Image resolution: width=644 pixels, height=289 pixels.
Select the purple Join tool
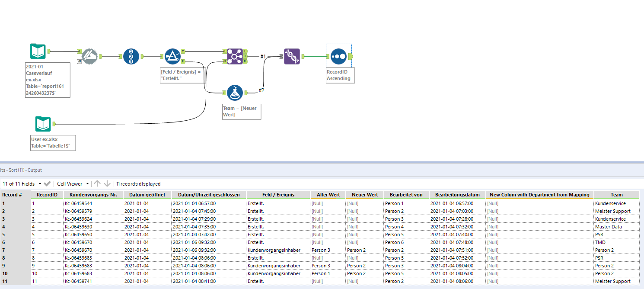click(x=236, y=56)
